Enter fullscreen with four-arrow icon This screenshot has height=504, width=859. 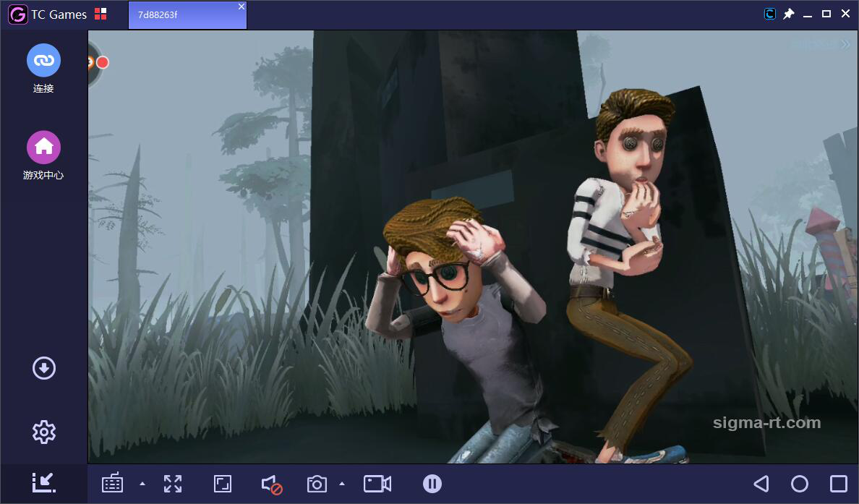[173, 484]
